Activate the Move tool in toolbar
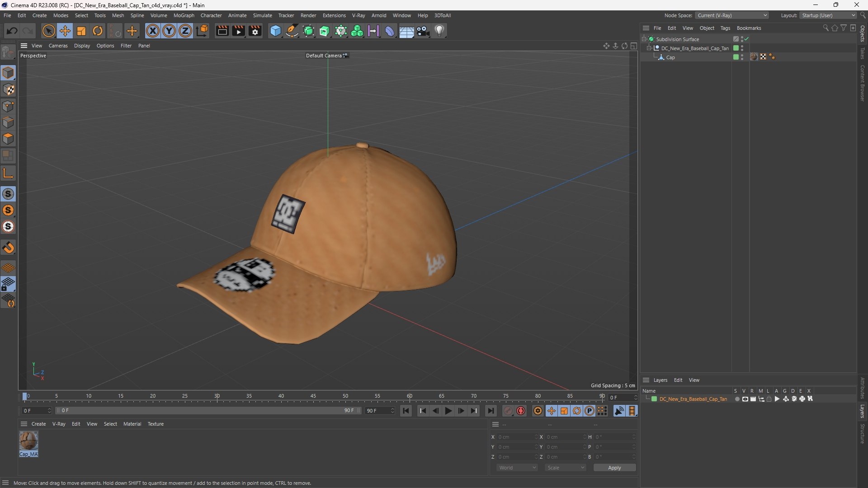Viewport: 868px width, 488px height. tap(65, 31)
